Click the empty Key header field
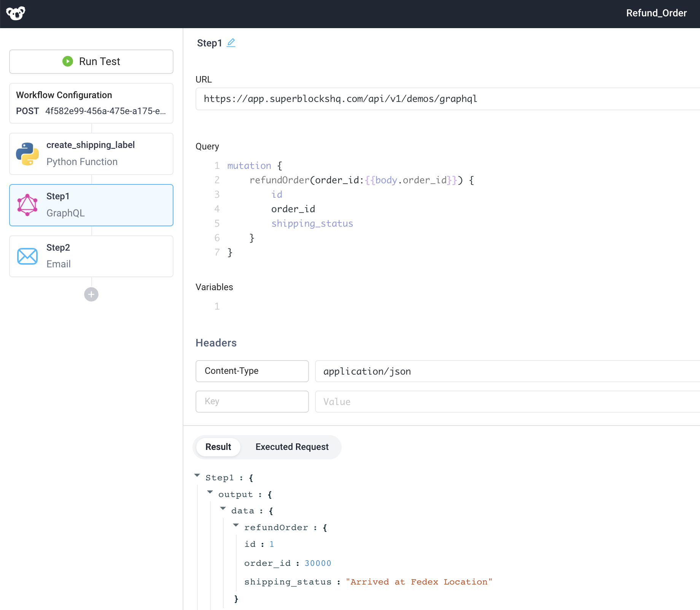 pyautogui.click(x=252, y=401)
